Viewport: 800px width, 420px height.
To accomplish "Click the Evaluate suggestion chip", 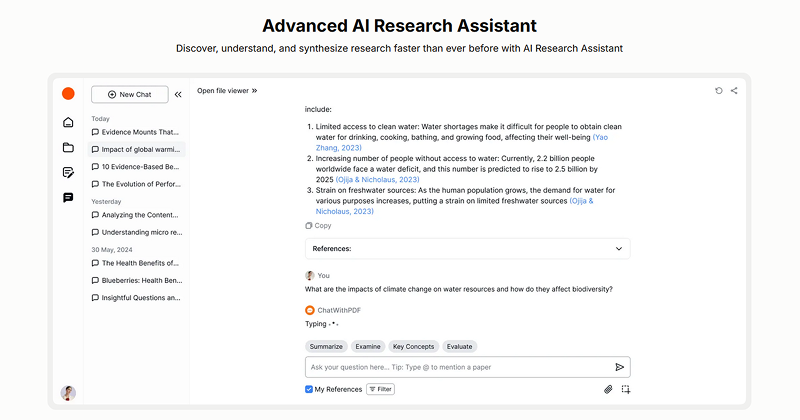I will 459,347.
